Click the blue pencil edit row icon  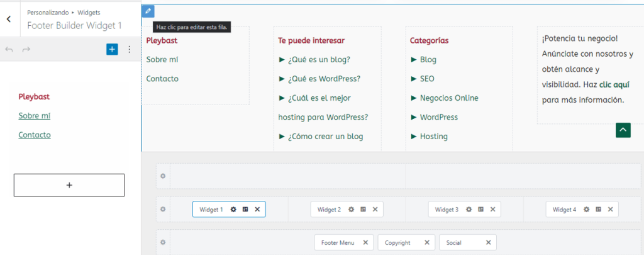[x=148, y=11]
